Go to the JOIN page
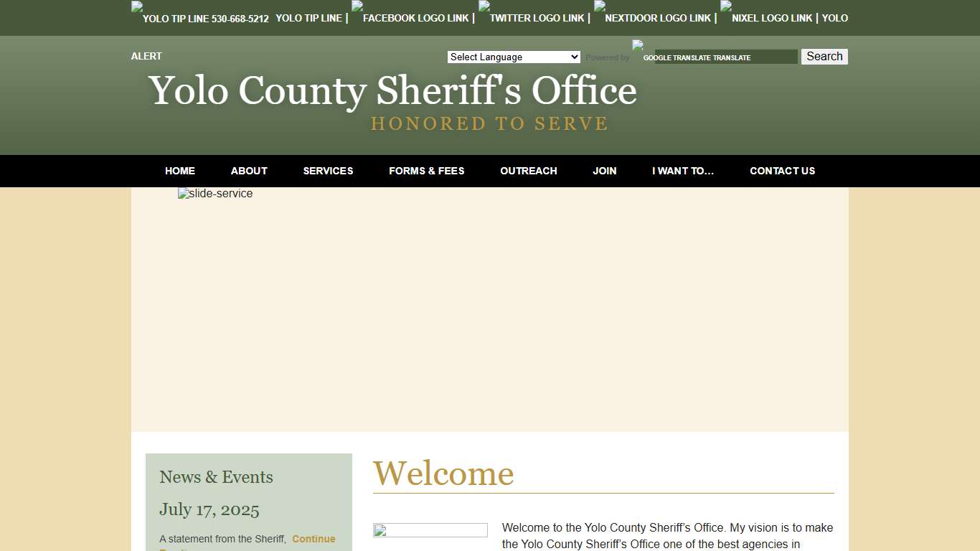The height and width of the screenshot is (551, 980). point(604,171)
